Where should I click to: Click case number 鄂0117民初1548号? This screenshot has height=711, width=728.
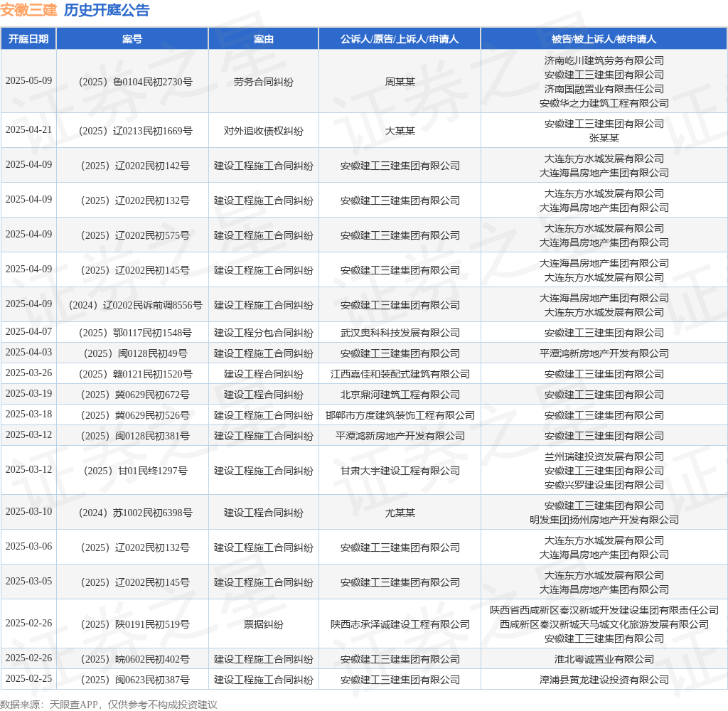click(135, 333)
